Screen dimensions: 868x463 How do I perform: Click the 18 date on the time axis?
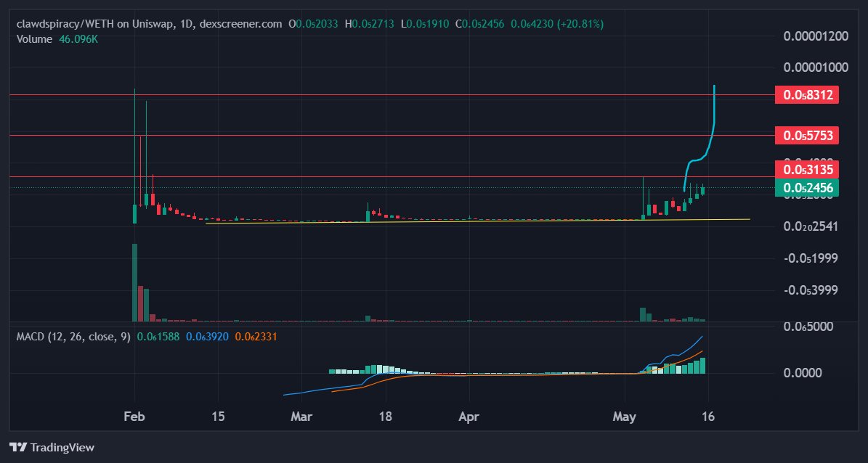click(386, 415)
